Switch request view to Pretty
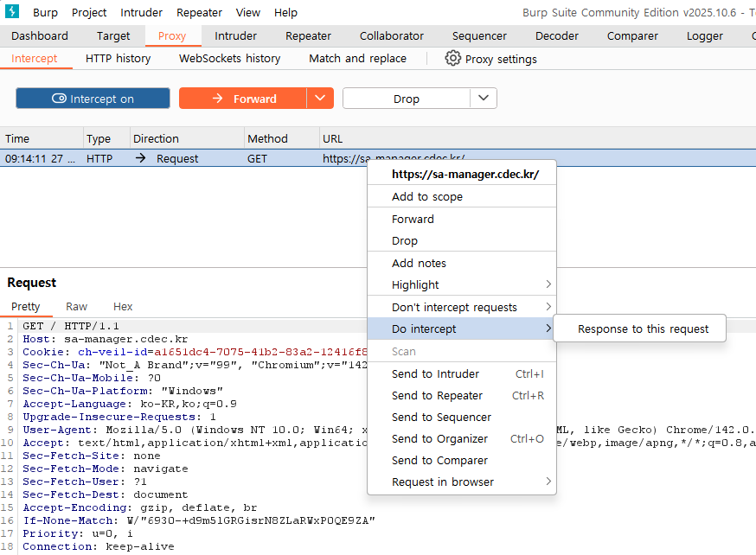756x555 pixels. click(26, 306)
